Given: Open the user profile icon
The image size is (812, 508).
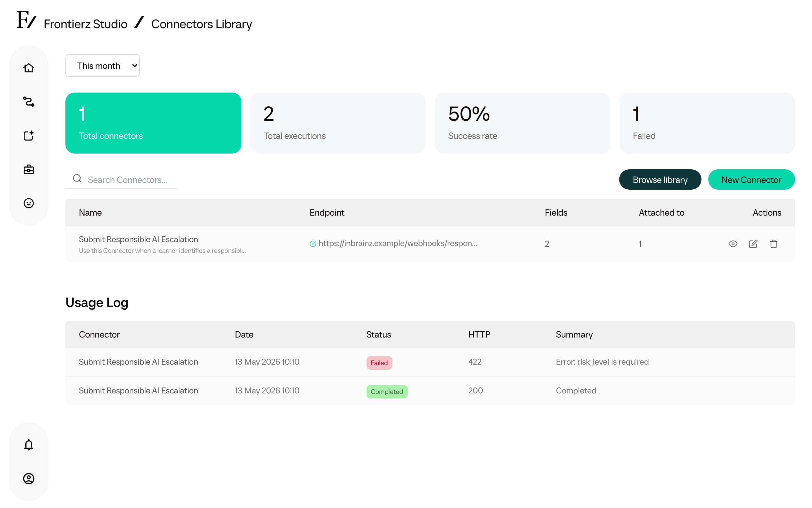Looking at the screenshot, I should point(28,478).
